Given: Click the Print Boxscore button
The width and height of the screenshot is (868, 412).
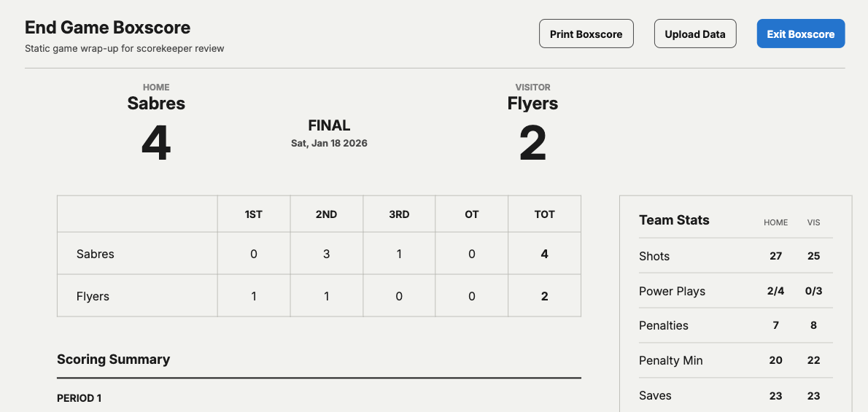Looking at the screenshot, I should click(586, 34).
